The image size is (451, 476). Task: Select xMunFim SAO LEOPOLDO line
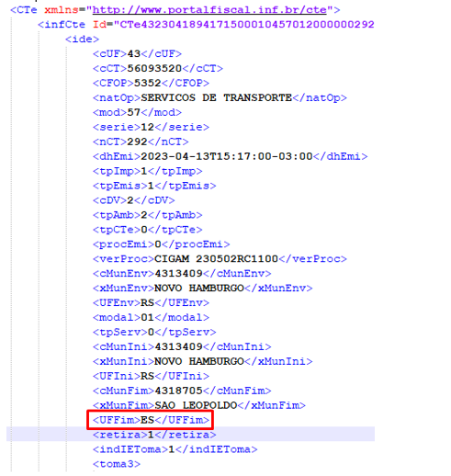199,405
